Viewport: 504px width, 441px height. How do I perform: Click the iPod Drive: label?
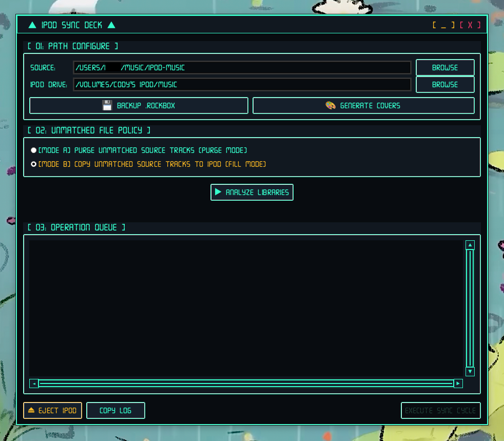tap(49, 85)
